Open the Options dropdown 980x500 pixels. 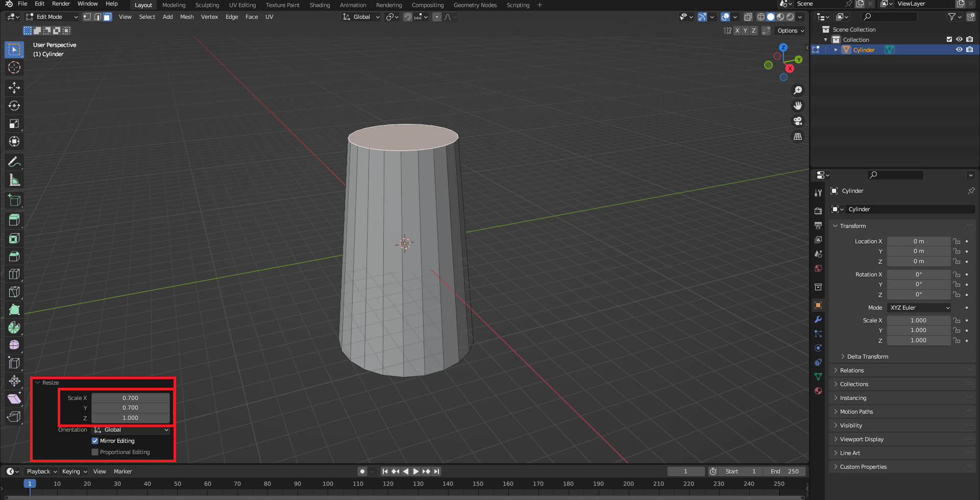[790, 31]
